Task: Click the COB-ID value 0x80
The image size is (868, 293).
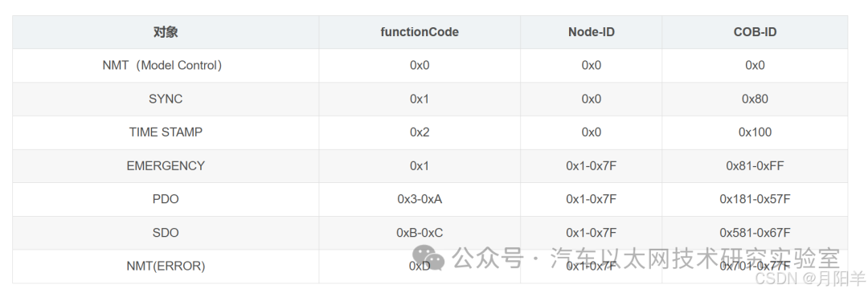Action: pyautogui.click(x=755, y=99)
